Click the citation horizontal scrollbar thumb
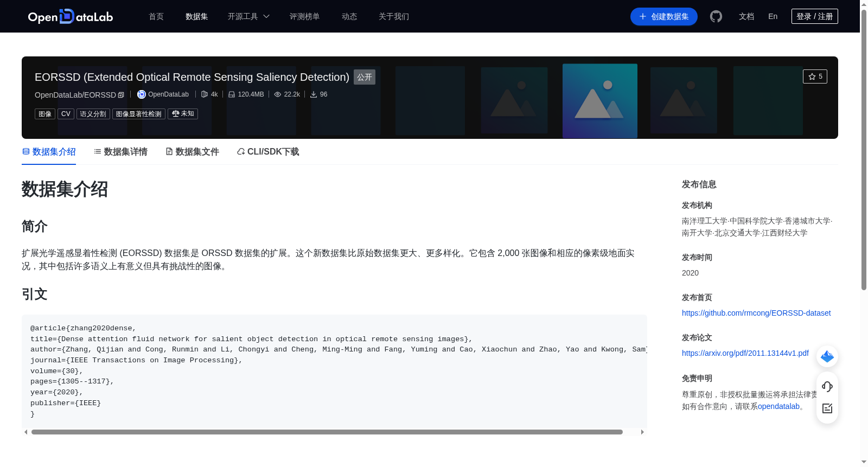The height and width of the screenshot is (467, 868). pyautogui.click(x=327, y=432)
